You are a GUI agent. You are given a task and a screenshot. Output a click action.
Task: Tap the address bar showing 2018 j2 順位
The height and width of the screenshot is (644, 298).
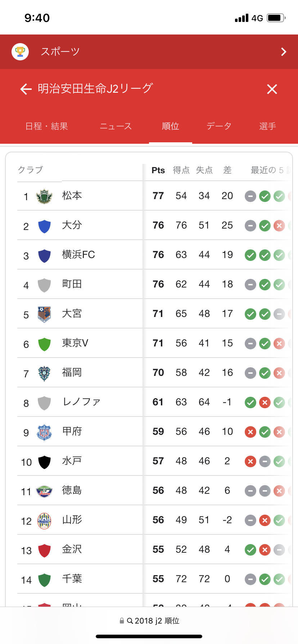click(149, 621)
